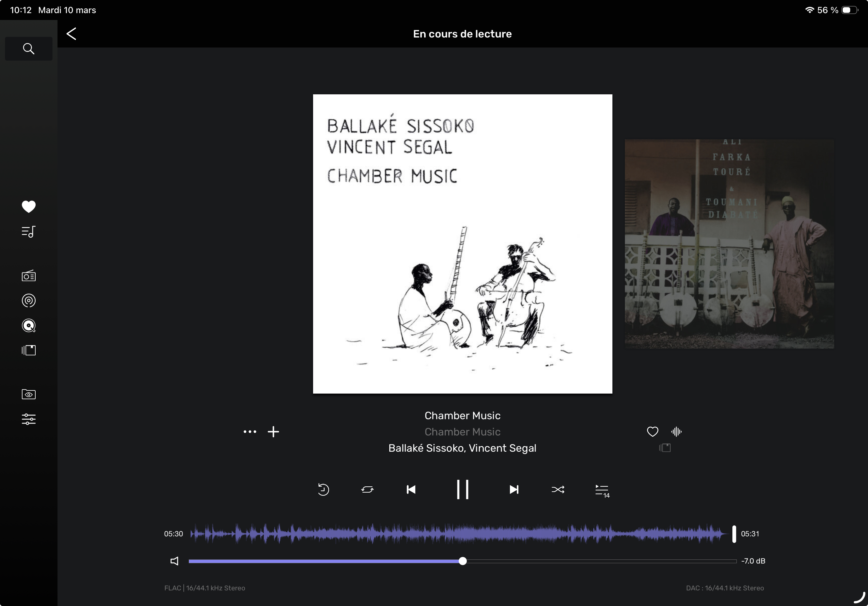Open the search panel in sidebar
Viewport: 868px width, 606px height.
click(28, 49)
